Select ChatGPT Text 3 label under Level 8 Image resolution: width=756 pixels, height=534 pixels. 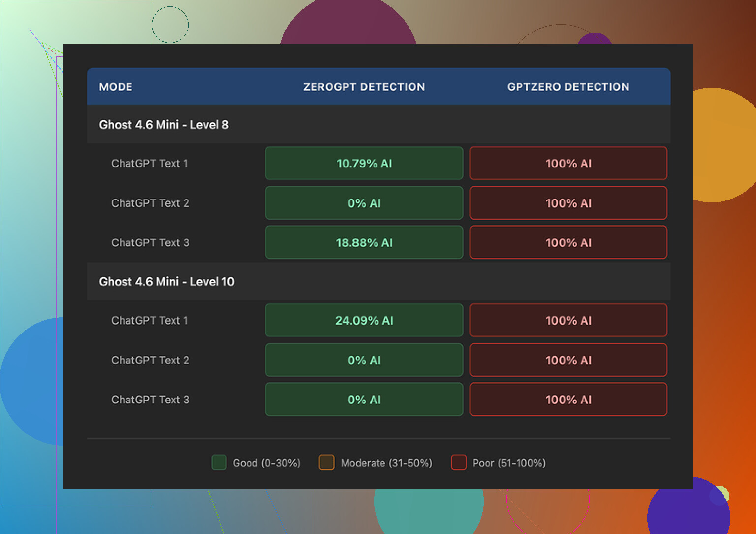pyautogui.click(x=150, y=243)
